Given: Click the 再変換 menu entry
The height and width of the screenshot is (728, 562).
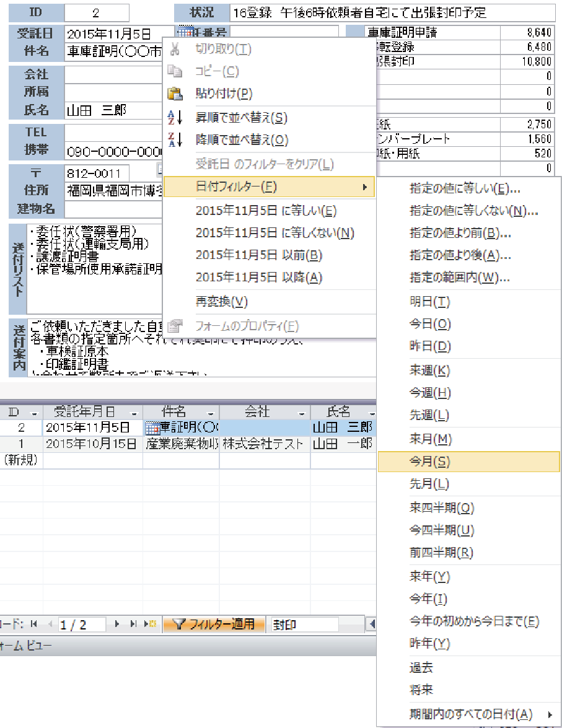Looking at the screenshot, I should click(x=221, y=302).
